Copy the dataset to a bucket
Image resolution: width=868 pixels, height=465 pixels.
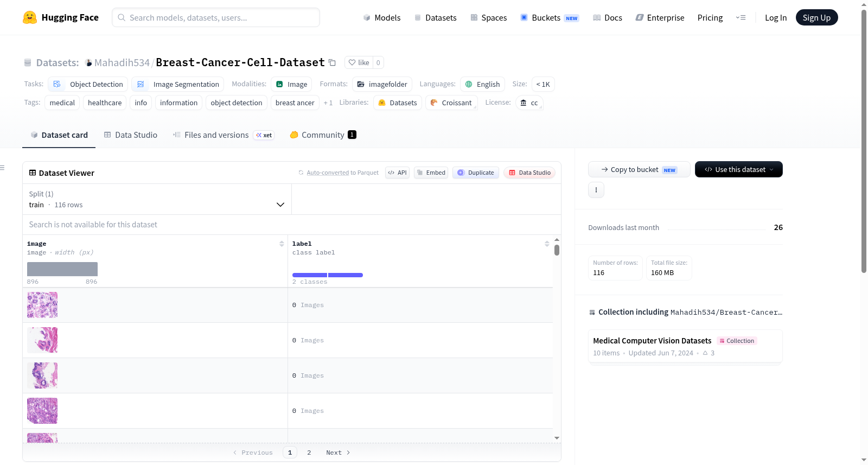coord(639,169)
